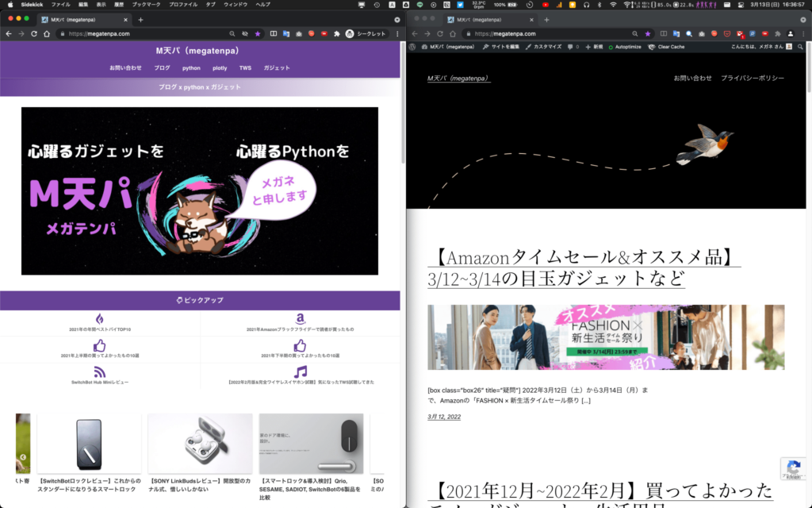Open Amazonタイムセール&オススメ品 post title
Screen dimensions: 812x508
point(584,268)
